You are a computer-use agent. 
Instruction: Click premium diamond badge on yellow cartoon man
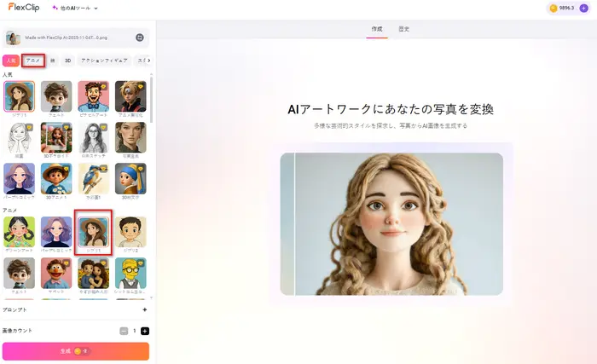coord(141,263)
